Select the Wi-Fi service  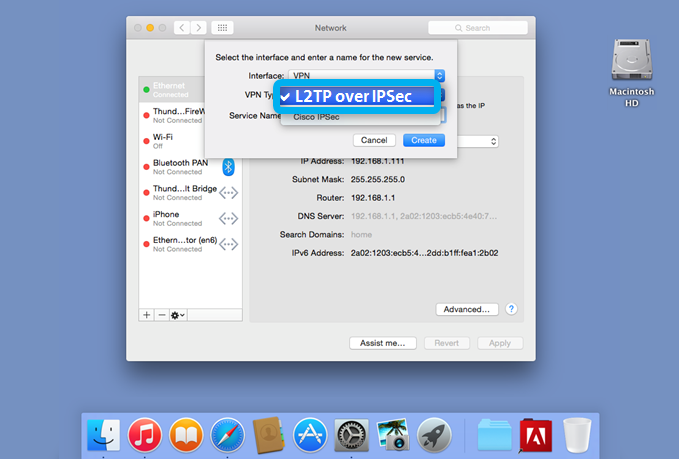tap(172, 141)
